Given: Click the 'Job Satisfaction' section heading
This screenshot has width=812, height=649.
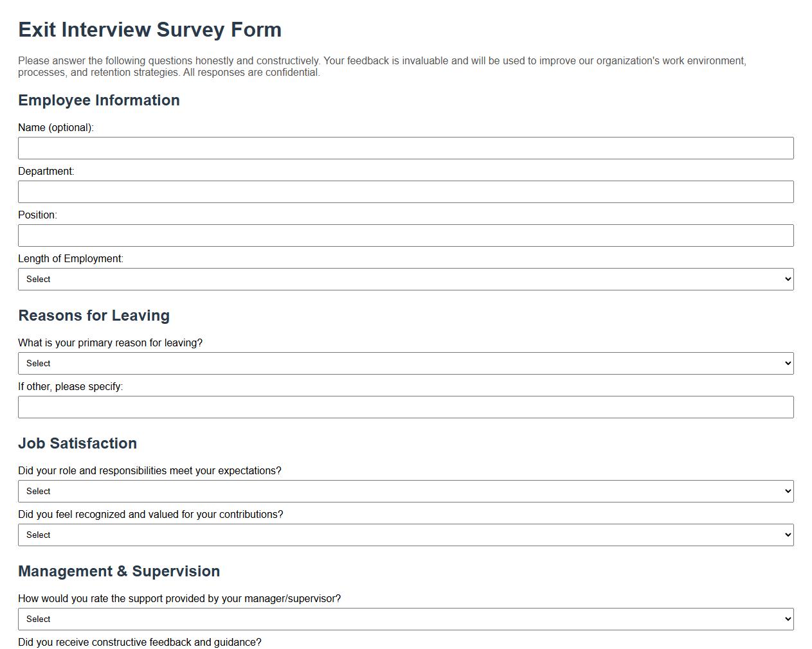Looking at the screenshot, I should pos(77,443).
